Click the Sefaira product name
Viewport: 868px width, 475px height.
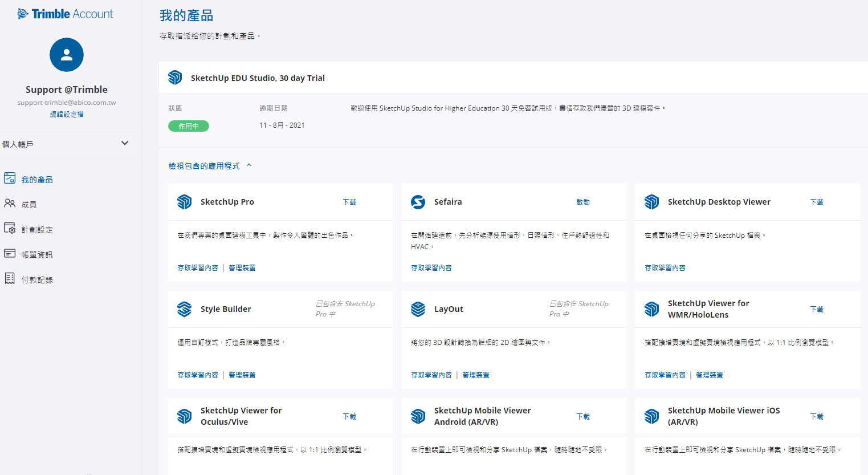click(x=448, y=202)
